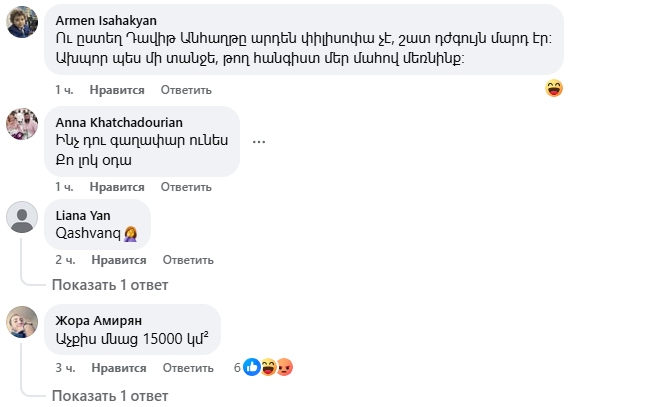The image size is (662, 407).
Task: Open three-dot options on Anna's comment
Action: [259, 142]
